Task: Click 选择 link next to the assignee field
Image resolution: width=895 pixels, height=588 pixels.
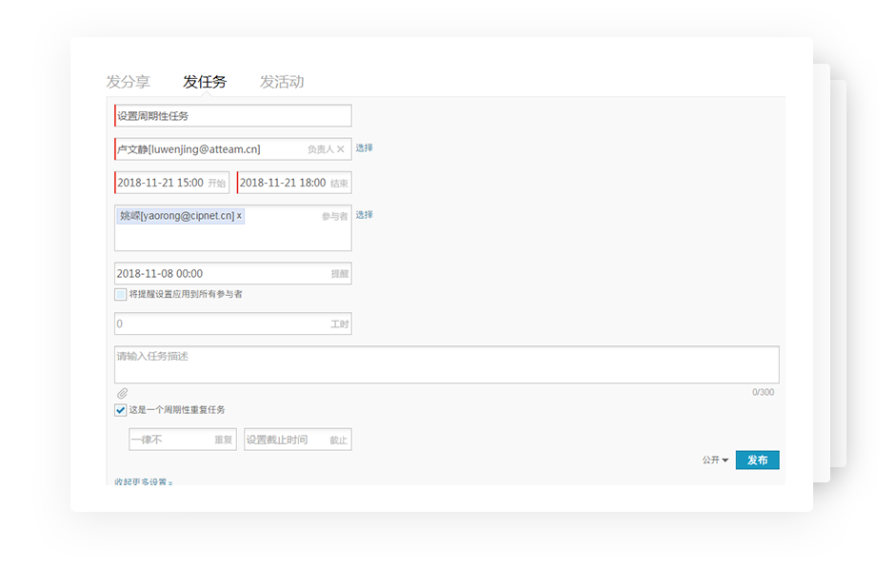Action: coord(365,148)
